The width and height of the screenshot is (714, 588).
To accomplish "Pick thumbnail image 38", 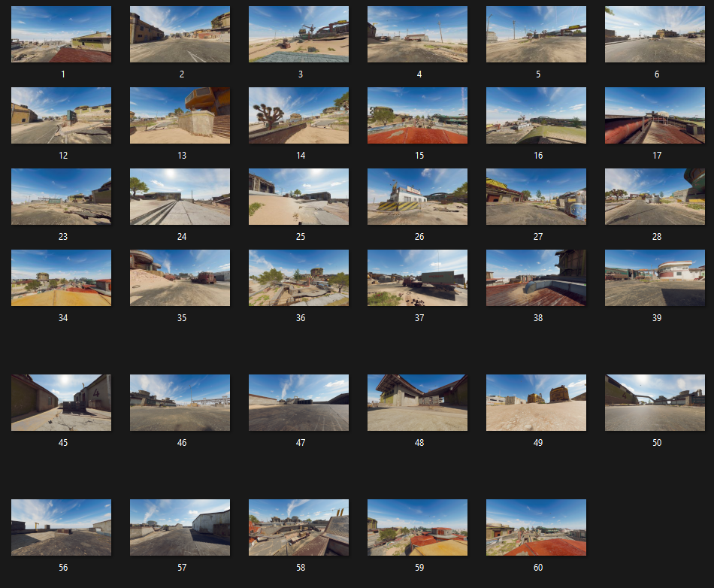I will [537, 277].
